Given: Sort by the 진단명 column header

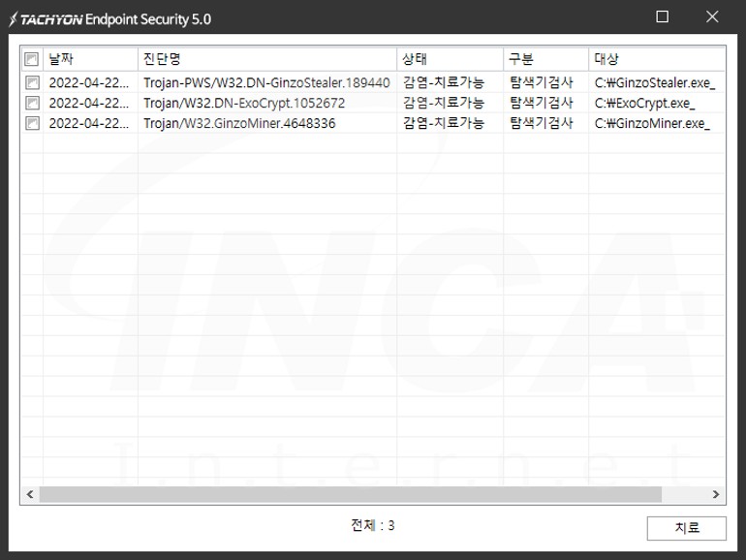Looking at the screenshot, I should click(x=267, y=59).
